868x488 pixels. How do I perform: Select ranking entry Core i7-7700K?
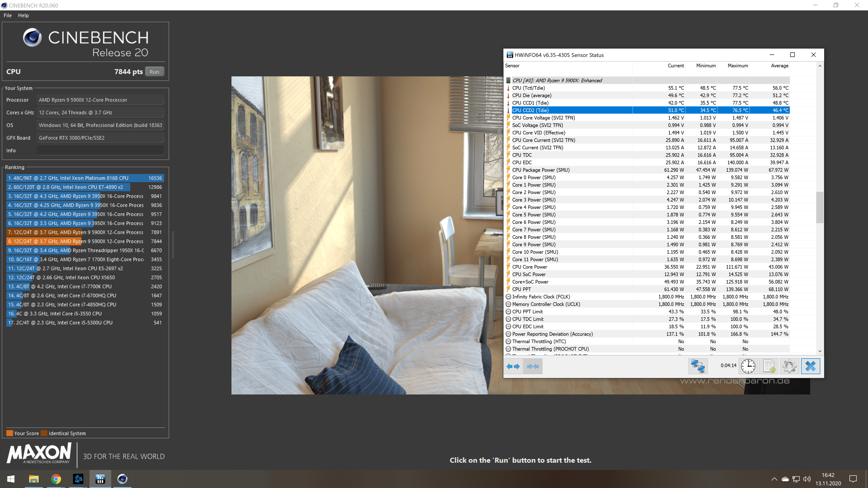pos(85,286)
